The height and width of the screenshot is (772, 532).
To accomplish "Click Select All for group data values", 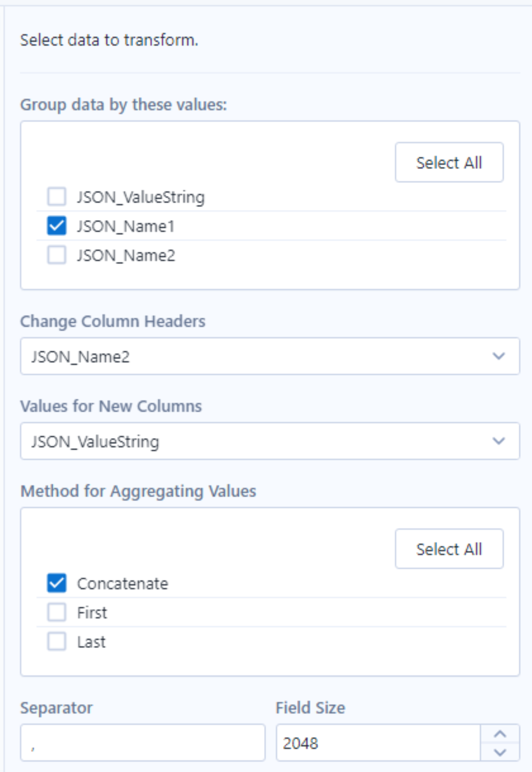I will point(449,163).
